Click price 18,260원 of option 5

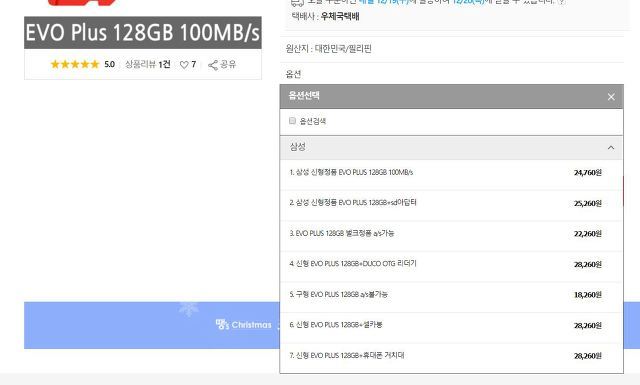click(588, 295)
